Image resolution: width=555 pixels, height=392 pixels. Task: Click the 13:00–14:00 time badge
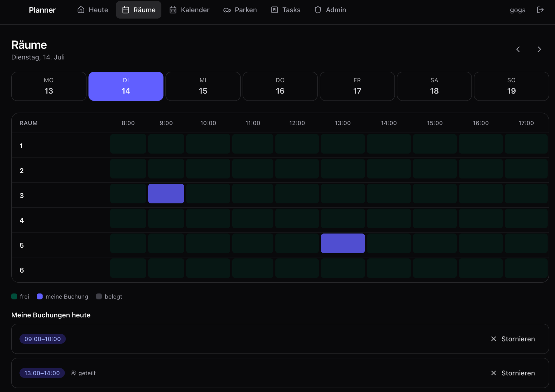coord(42,373)
